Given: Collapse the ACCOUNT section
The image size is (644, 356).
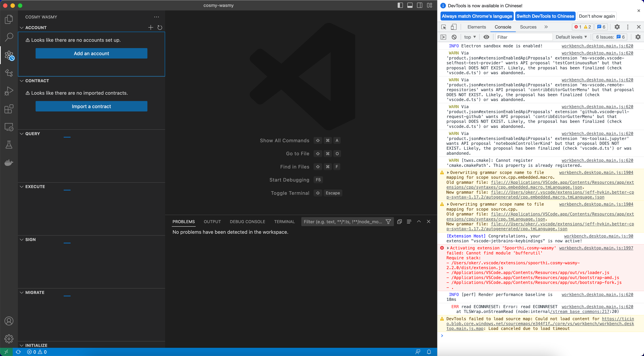Looking at the screenshot, I should click(21, 28).
